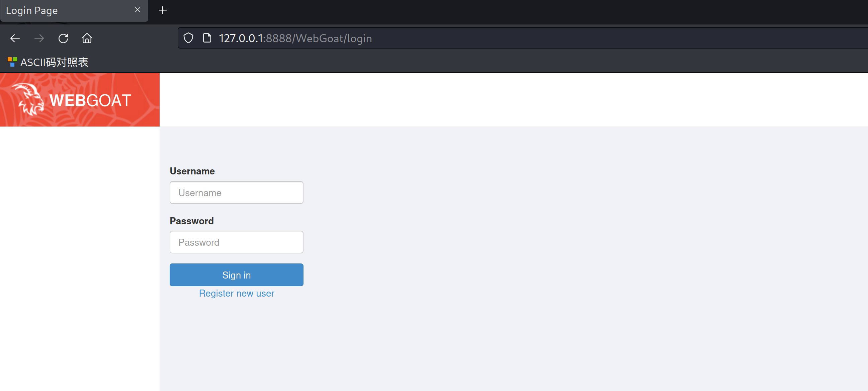Show site information page icon
The image size is (868, 391).
tap(207, 38)
